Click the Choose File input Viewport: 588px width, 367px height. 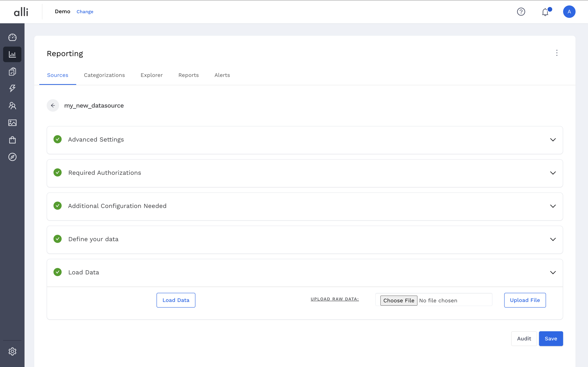point(398,301)
